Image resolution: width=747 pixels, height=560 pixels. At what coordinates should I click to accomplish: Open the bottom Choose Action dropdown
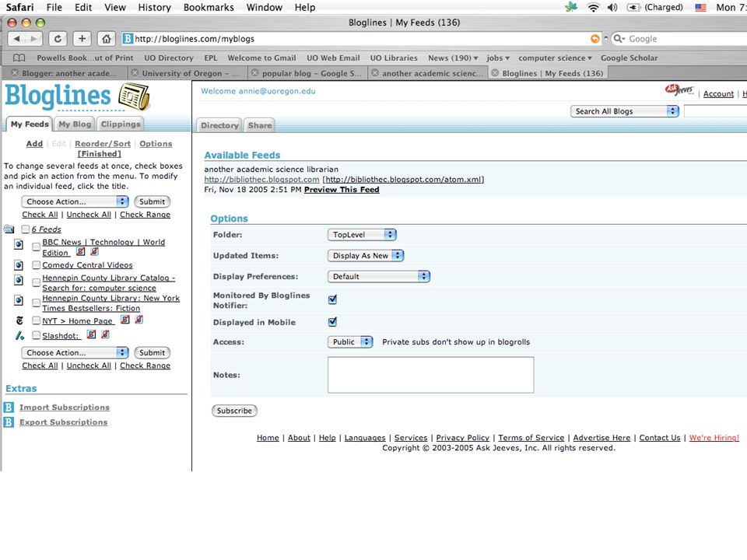75,352
